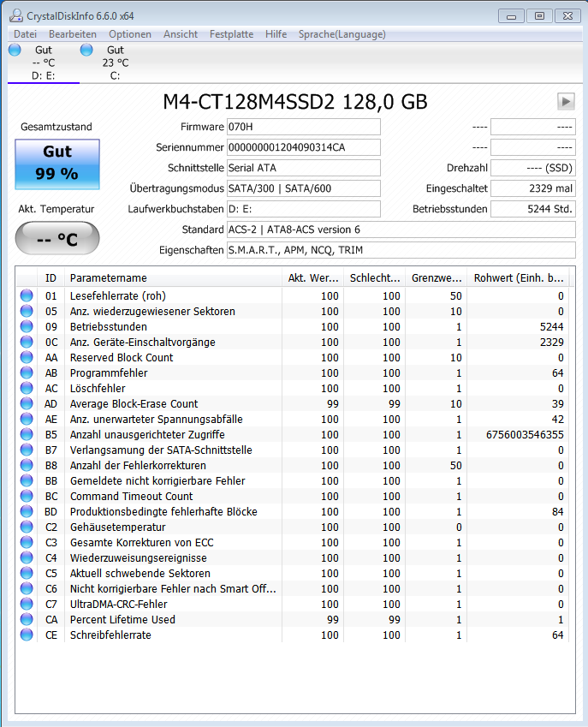588x727 pixels.
Task: Click the Firmware field 070H
Action: [304, 127]
